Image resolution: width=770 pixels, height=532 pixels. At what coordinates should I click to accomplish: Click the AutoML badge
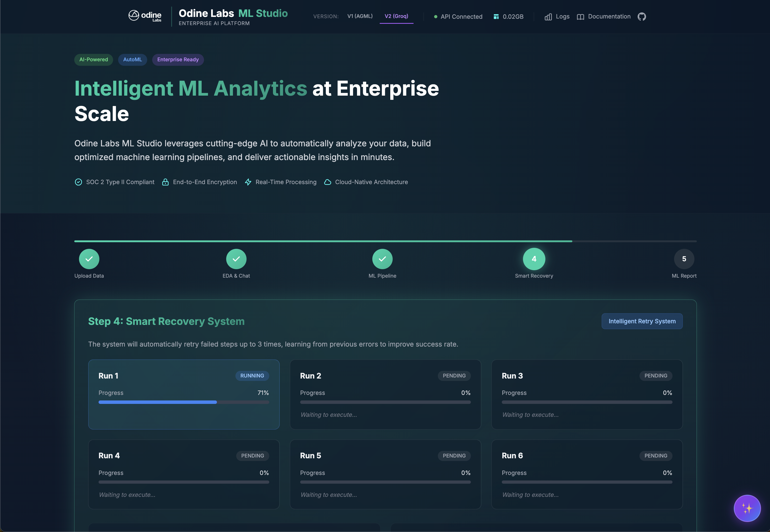coord(132,60)
